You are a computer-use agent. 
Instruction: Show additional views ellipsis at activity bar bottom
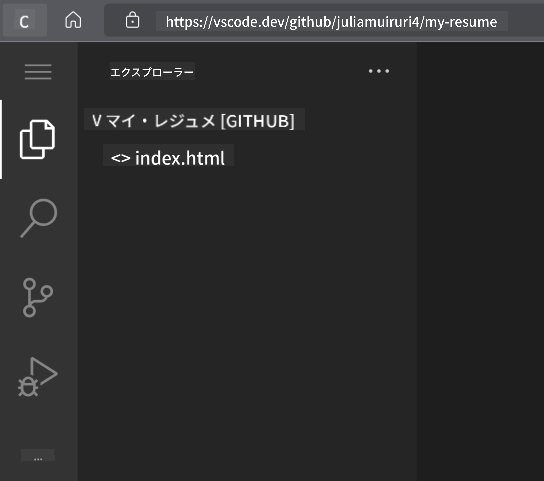38,456
